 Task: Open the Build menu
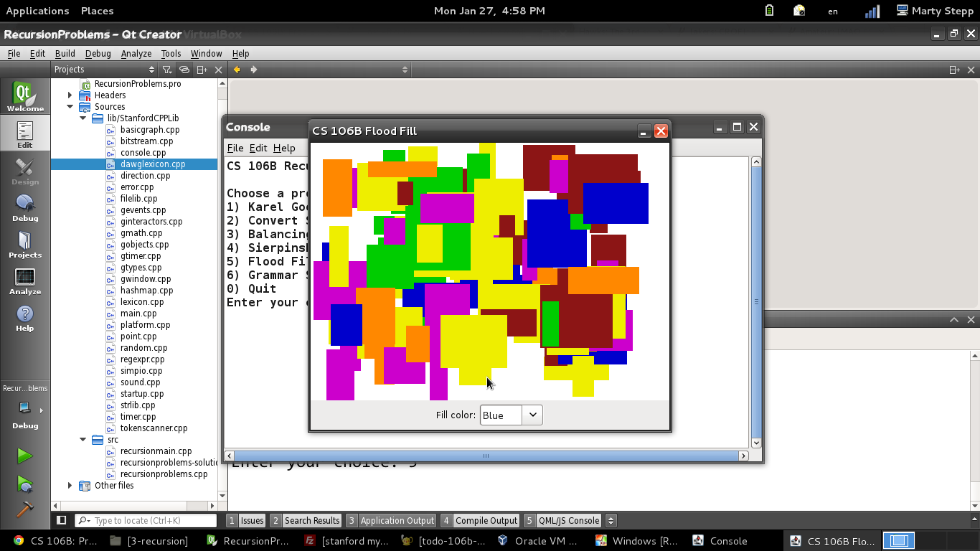[65, 54]
